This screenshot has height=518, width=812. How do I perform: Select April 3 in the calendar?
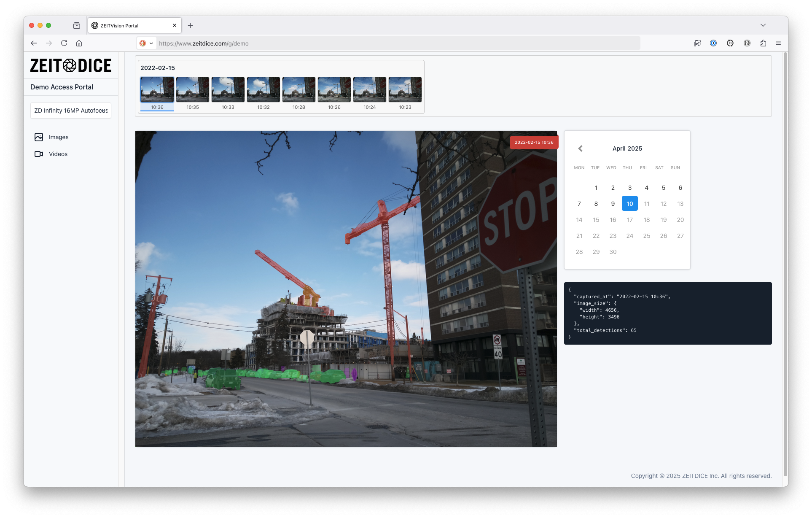[629, 188]
